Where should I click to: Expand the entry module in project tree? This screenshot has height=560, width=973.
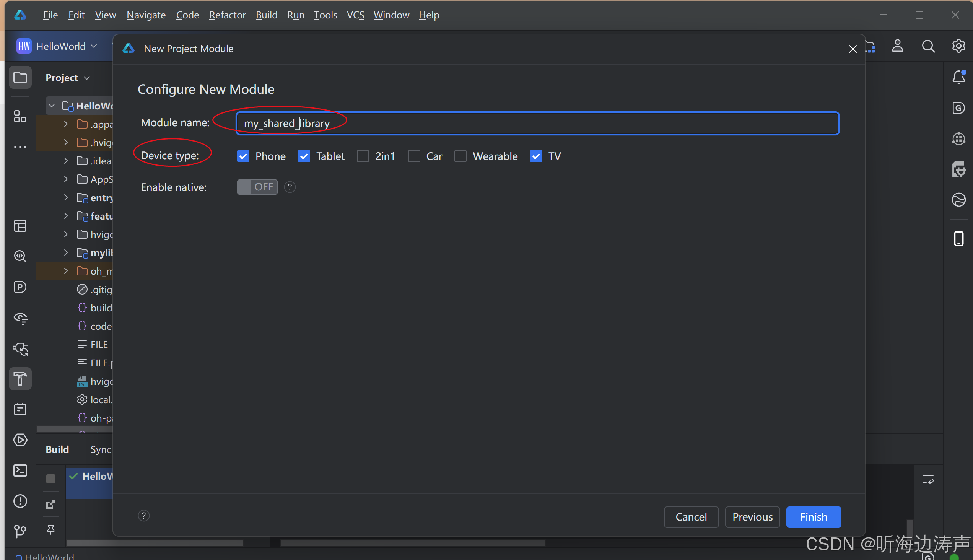pyautogui.click(x=66, y=198)
